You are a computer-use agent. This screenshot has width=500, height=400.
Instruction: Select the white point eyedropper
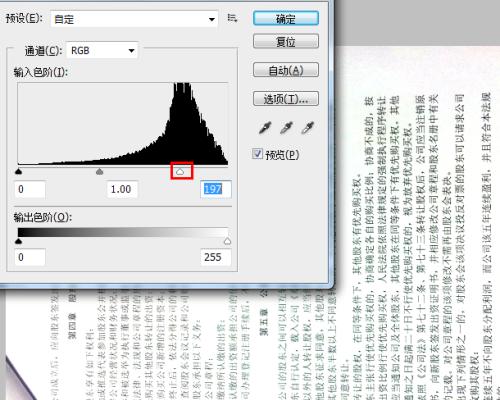coord(308,127)
